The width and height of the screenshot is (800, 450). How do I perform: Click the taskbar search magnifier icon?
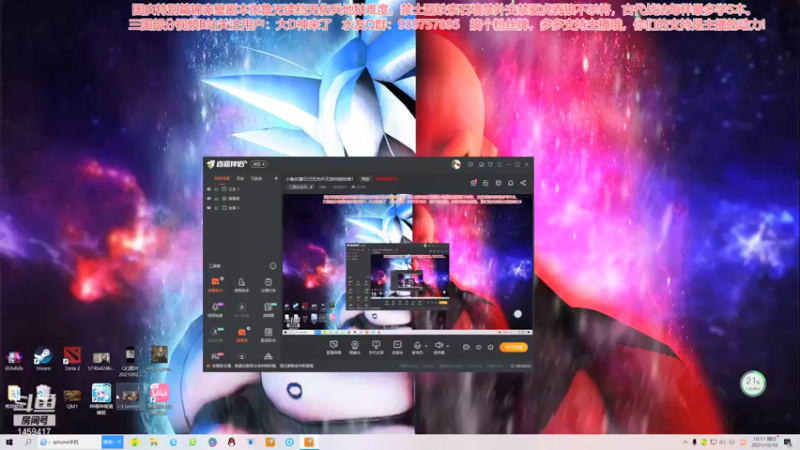coord(28,442)
